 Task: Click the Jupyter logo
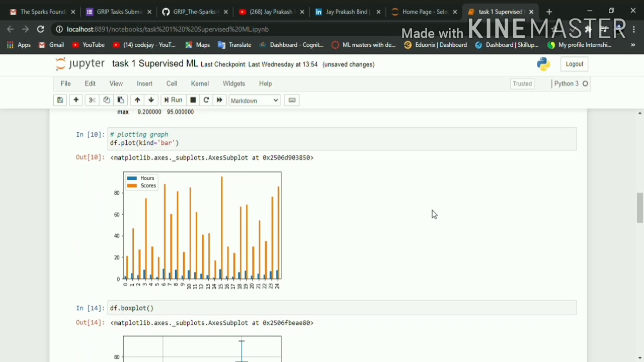(80, 64)
